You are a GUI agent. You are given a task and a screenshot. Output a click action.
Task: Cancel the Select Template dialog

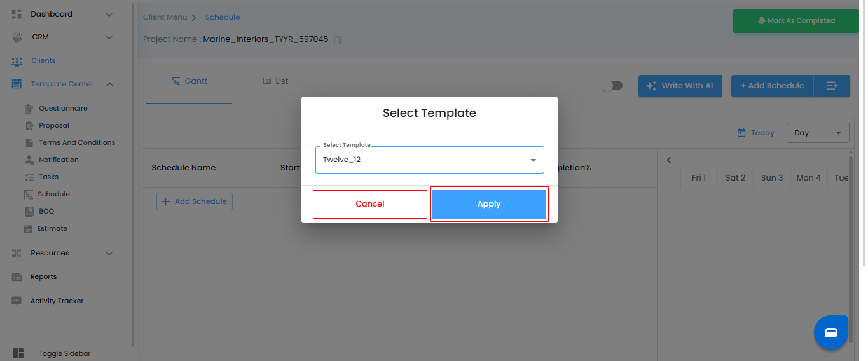point(370,204)
